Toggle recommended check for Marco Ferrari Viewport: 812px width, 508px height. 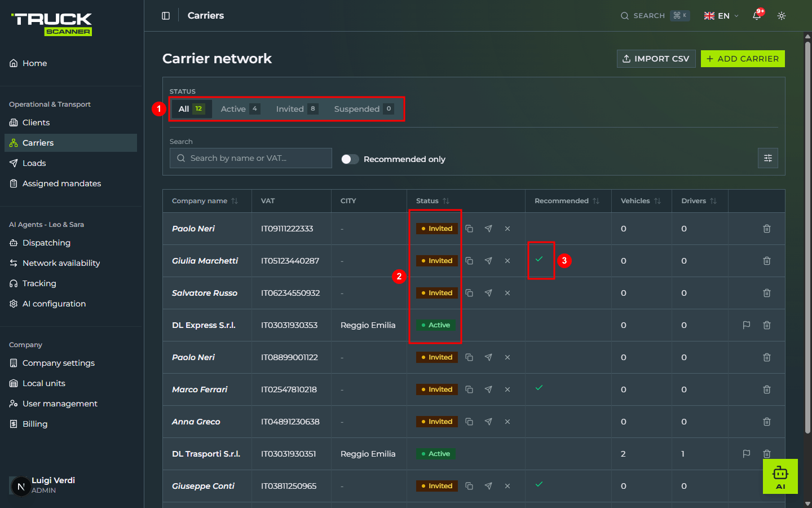pyautogui.click(x=539, y=388)
